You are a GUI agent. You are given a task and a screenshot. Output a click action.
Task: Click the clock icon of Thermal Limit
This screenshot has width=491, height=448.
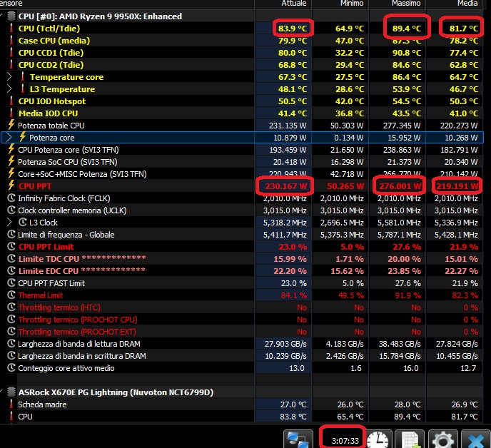11,295
